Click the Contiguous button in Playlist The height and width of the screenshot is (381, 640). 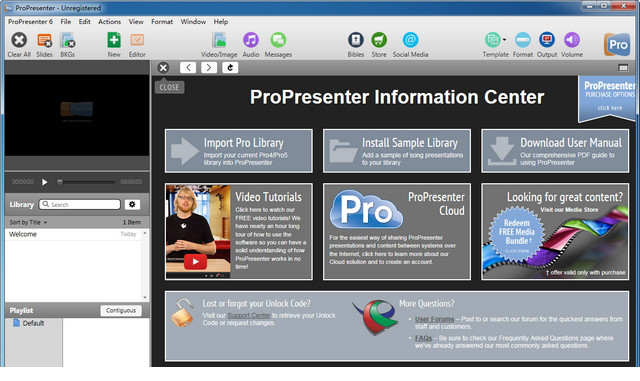coord(121,310)
